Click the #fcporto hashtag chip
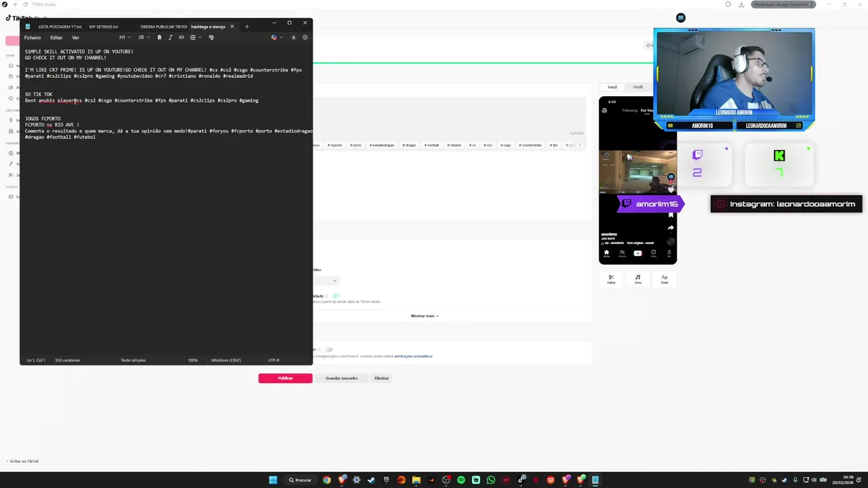This screenshot has height=488, width=868. [x=335, y=145]
